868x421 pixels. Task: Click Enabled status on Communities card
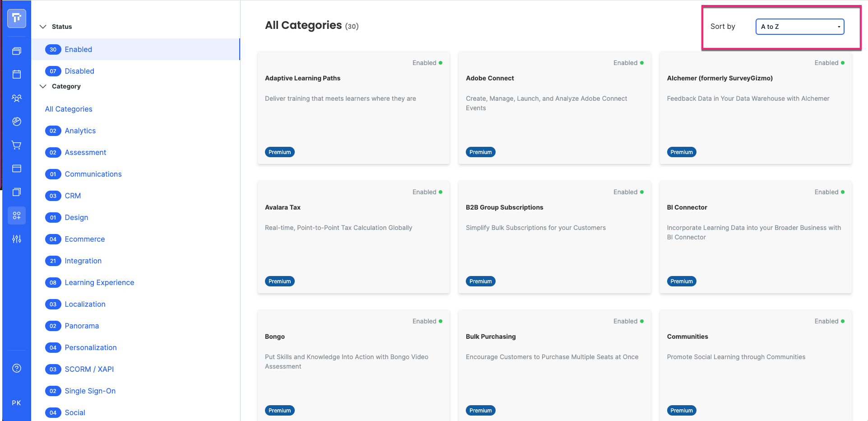tap(830, 321)
